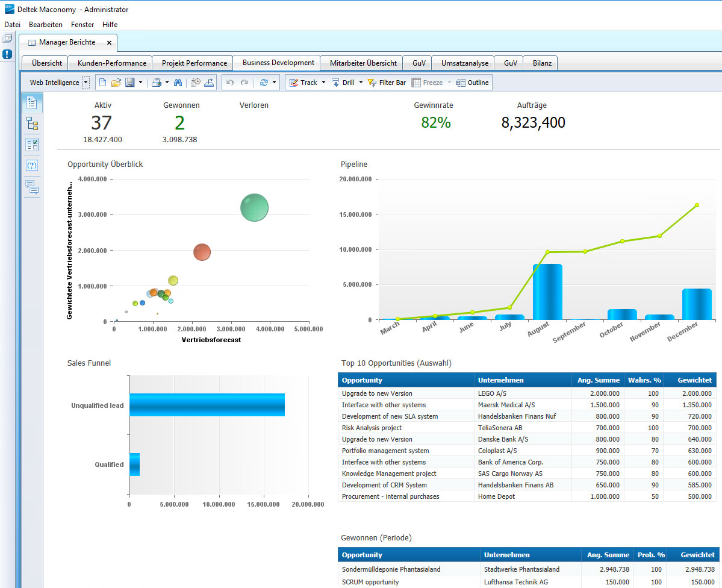
Task: Close the Manager Berichte tab
Action: (x=109, y=43)
